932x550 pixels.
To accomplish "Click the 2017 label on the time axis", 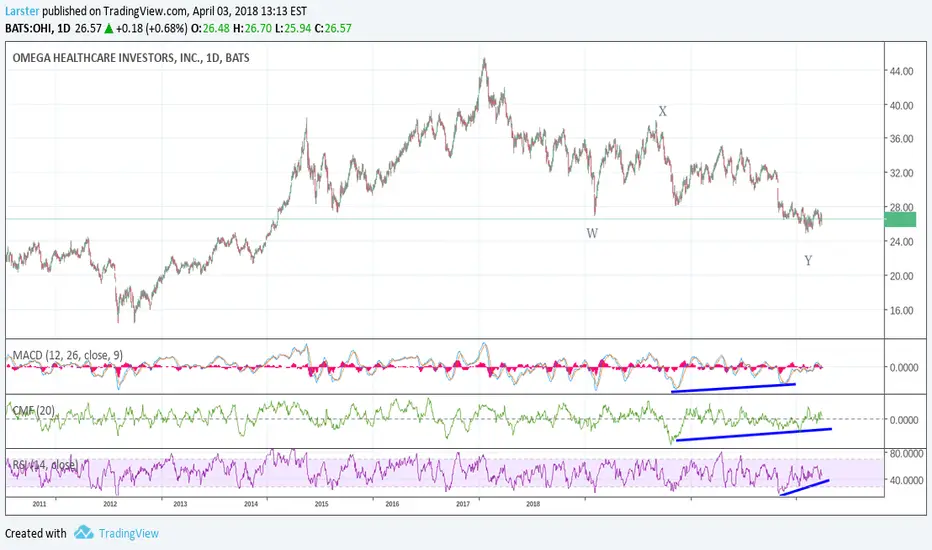I will [x=463, y=504].
